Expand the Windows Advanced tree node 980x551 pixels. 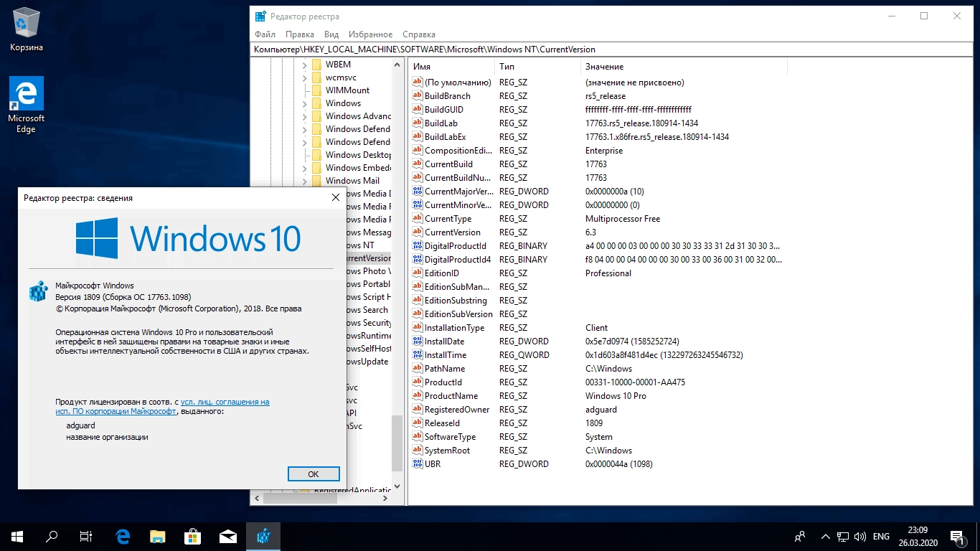tap(304, 116)
